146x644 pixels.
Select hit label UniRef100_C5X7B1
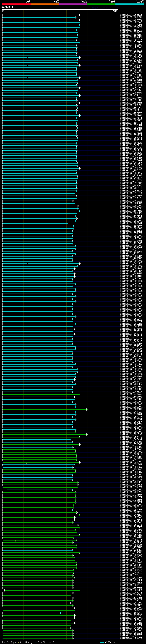[131, 63]
